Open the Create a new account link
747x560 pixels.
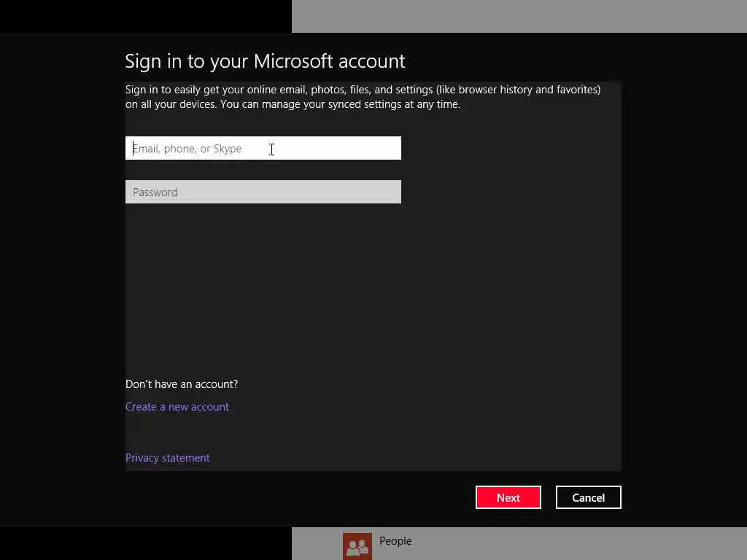click(177, 407)
